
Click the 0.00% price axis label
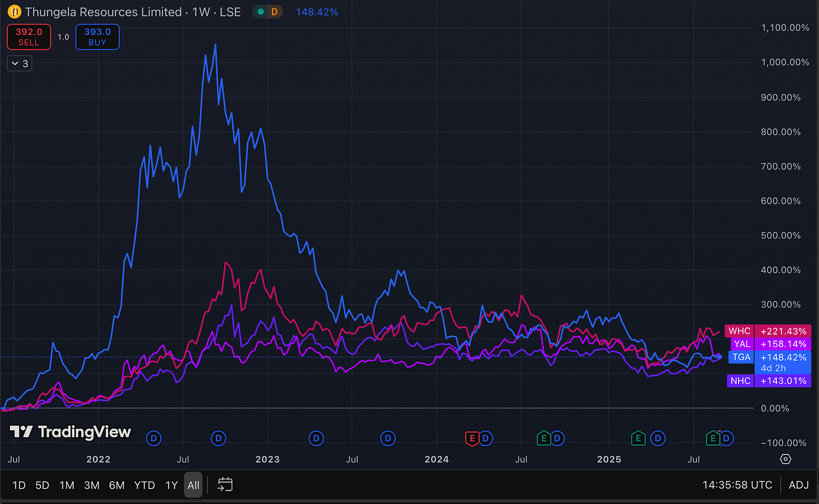tap(775, 408)
